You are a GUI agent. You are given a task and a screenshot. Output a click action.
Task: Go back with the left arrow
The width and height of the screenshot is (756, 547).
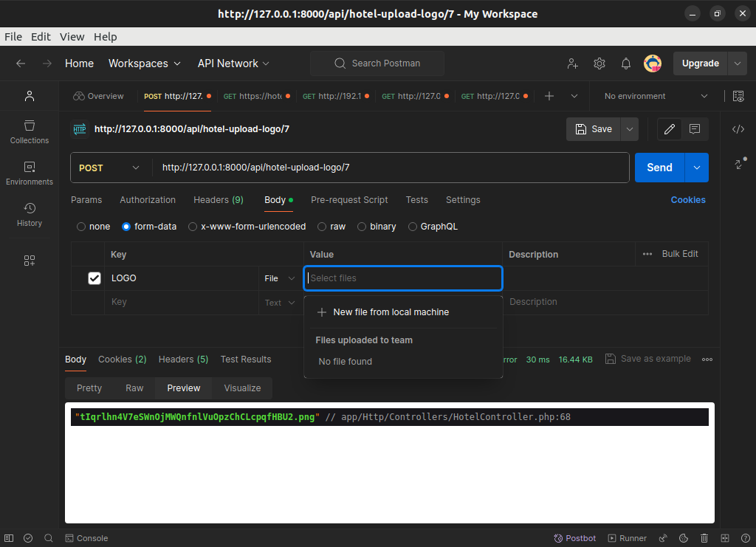20,63
